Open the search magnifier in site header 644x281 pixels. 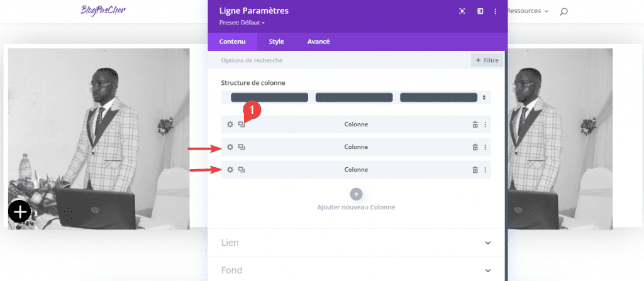pyautogui.click(x=563, y=11)
